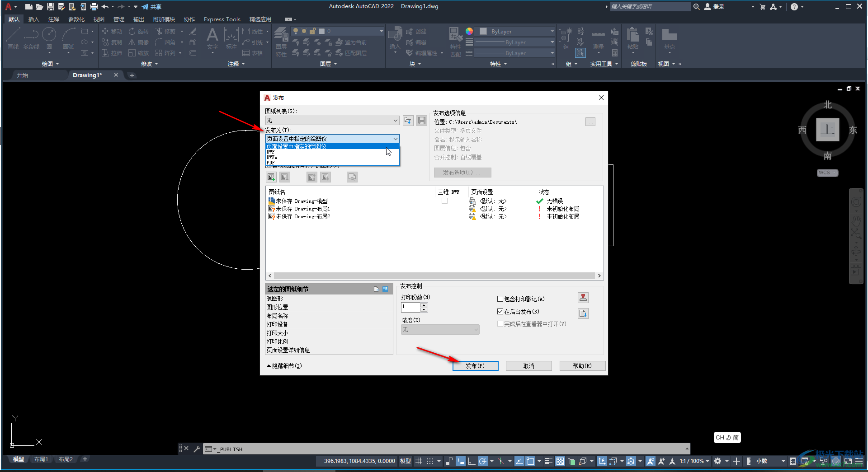Click the save sheet list icon
The width and height of the screenshot is (868, 472).
click(x=421, y=121)
